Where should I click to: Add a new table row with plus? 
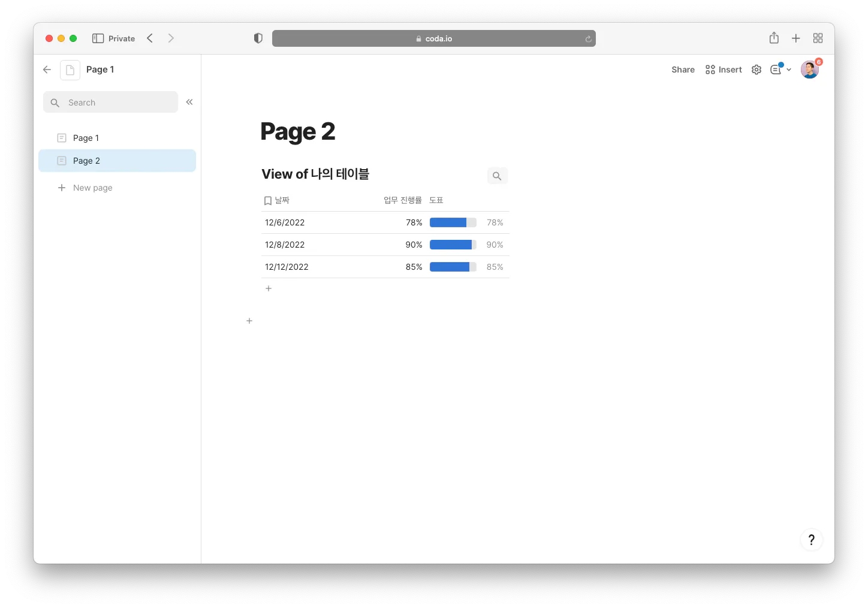click(269, 288)
